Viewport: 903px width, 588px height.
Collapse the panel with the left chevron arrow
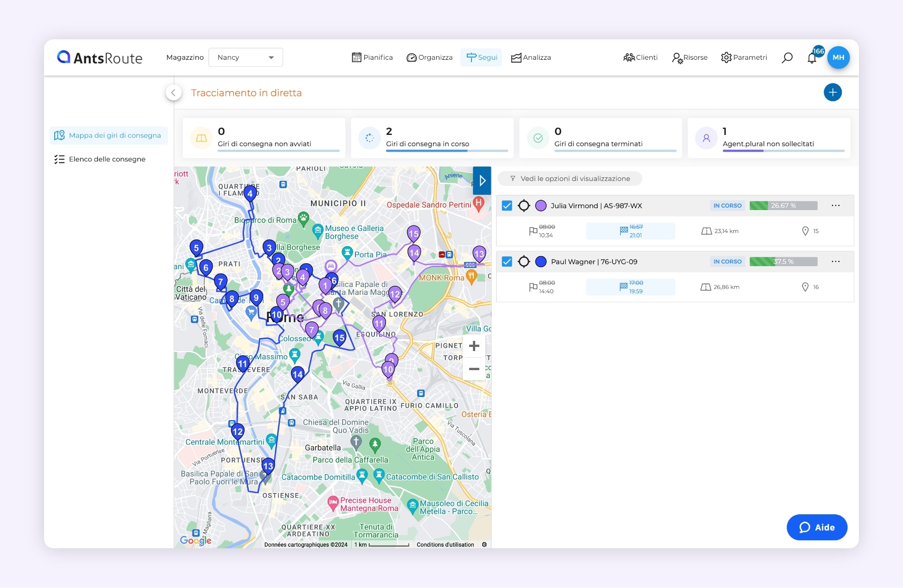pos(174,92)
